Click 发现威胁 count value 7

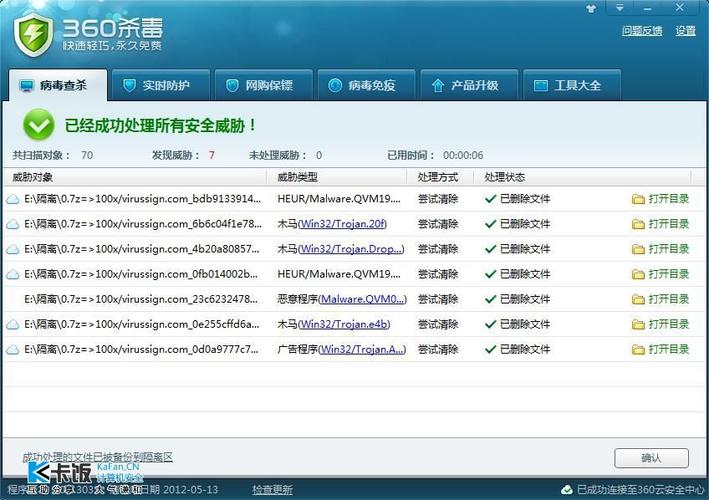(x=211, y=156)
